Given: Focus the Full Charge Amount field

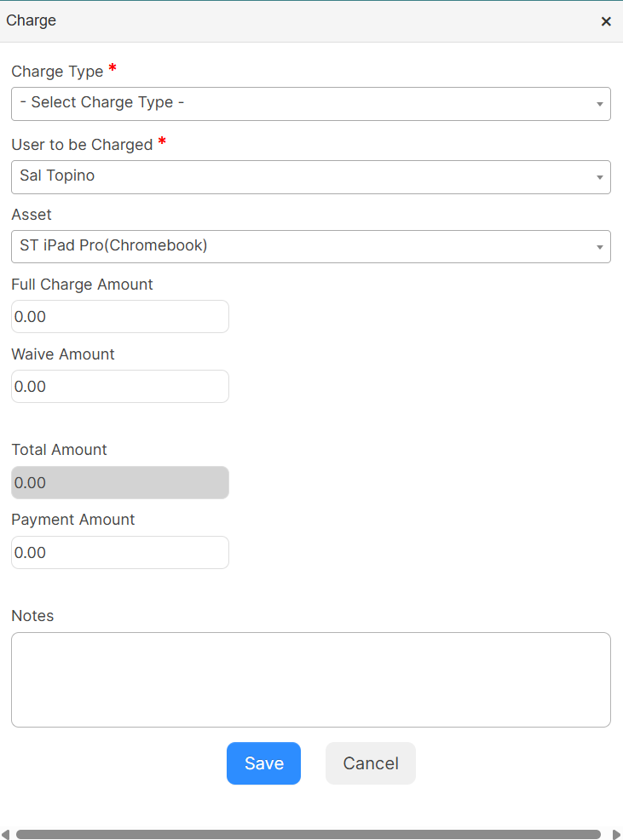Looking at the screenshot, I should tap(120, 317).
